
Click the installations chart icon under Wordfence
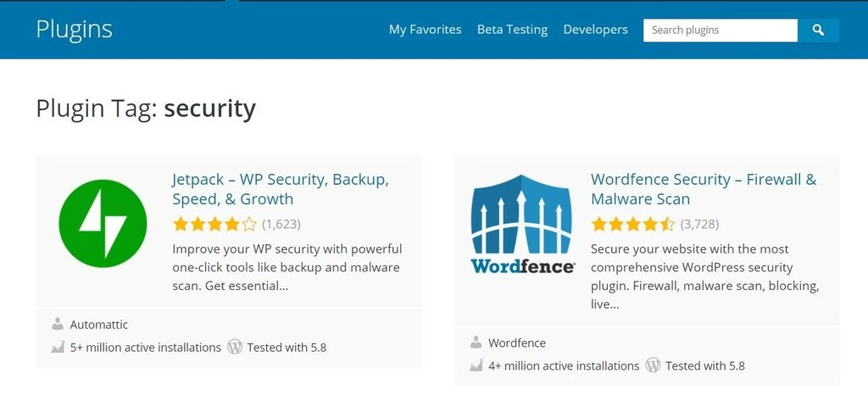click(x=476, y=366)
